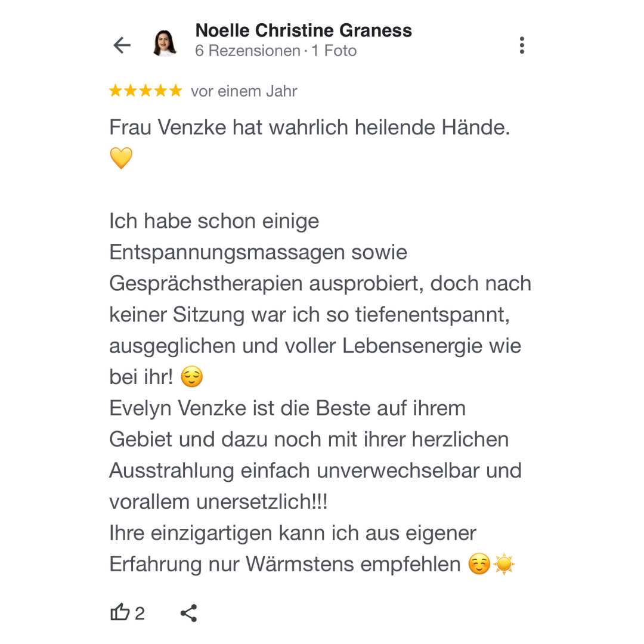The width and height of the screenshot is (644, 644).
Task: Go back using the left arrow
Action: (122, 45)
